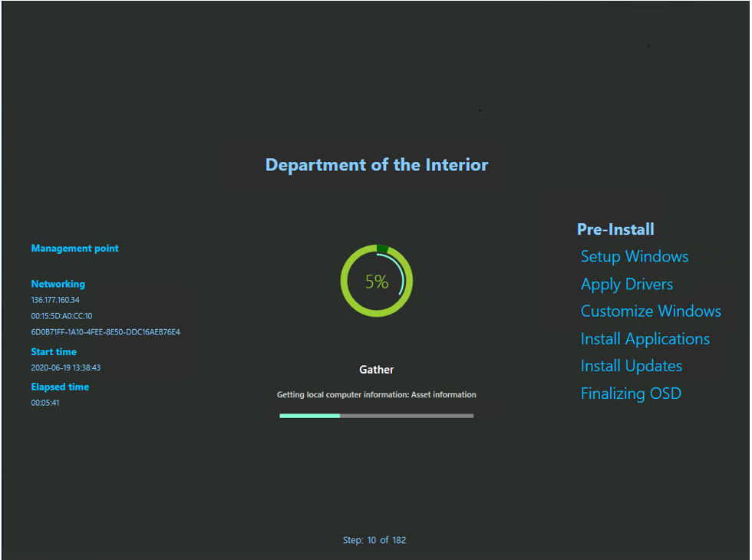Screen dimensions: 752x560
Task: Select the Finalizing OSD phase
Action: tap(631, 394)
